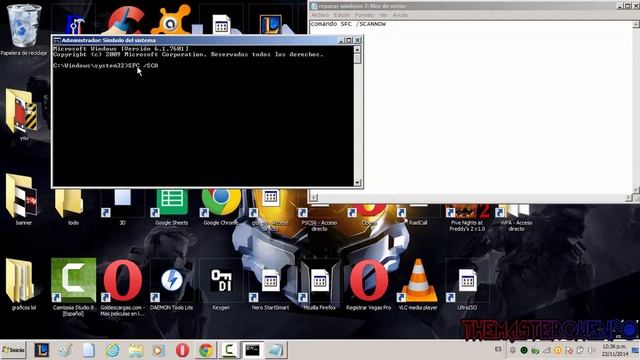Launch Google Sheets desktop shortcut

tap(172, 203)
